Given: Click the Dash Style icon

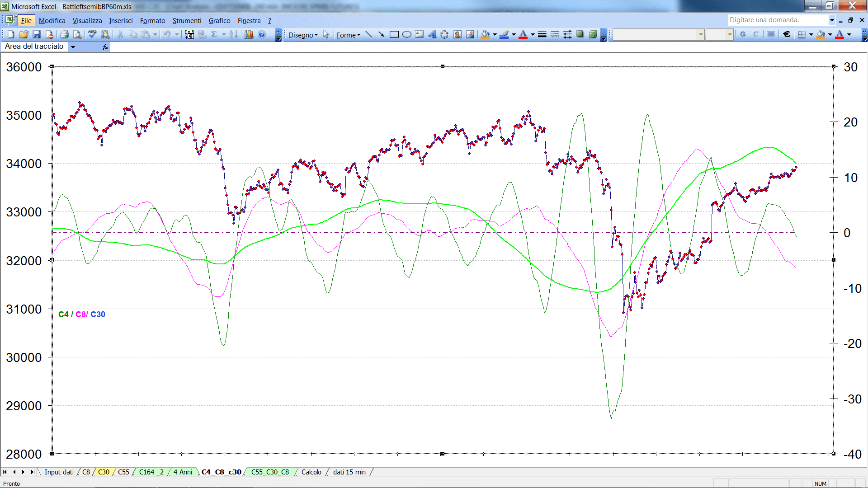Looking at the screenshot, I should [x=555, y=34].
